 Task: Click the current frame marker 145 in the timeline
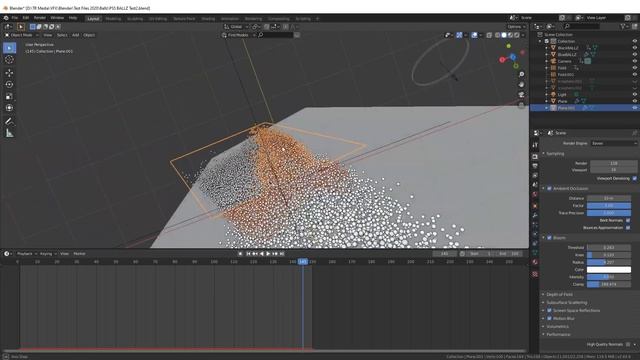303,262
